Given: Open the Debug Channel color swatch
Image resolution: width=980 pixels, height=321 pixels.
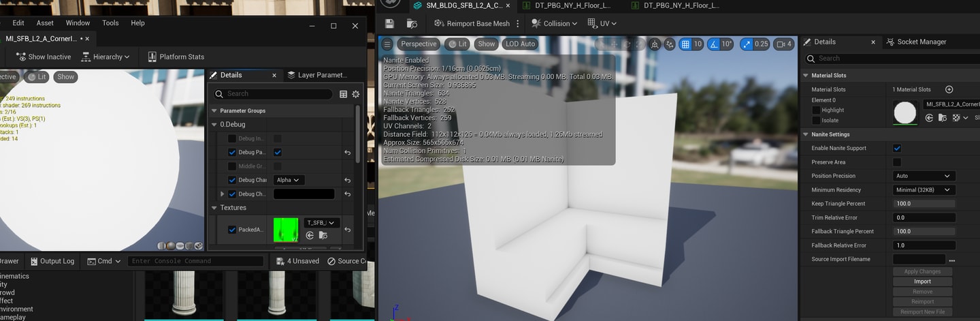Looking at the screenshot, I should click(x=304, y=194).
